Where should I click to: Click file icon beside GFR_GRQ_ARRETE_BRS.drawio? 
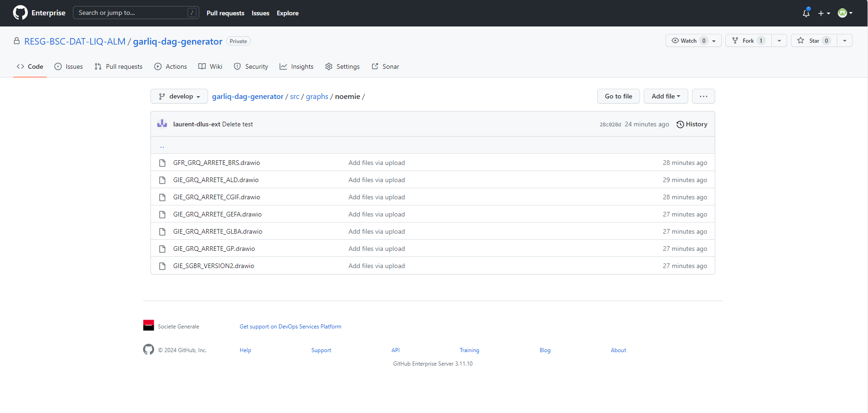tap(162, 163)
